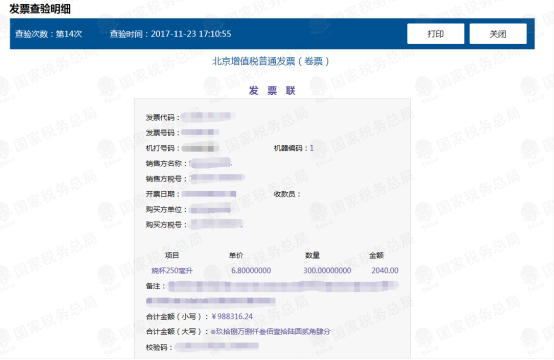554x360 pixels.
Task: Click the 发票号码 label
Action: tap(163, 133)
